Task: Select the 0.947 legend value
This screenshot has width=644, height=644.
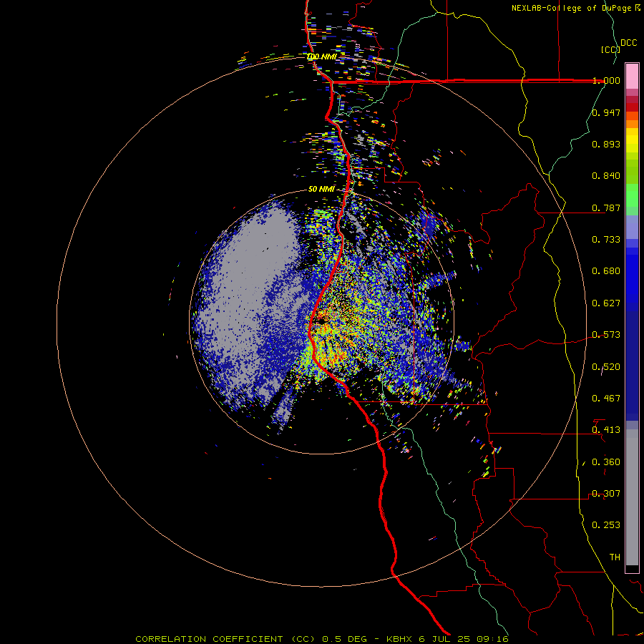Action: (x=606, y=112)
